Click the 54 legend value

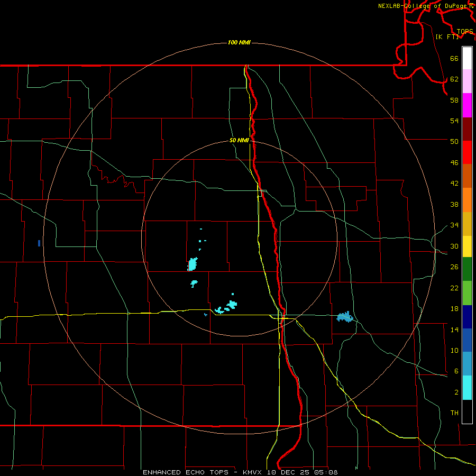454,121
